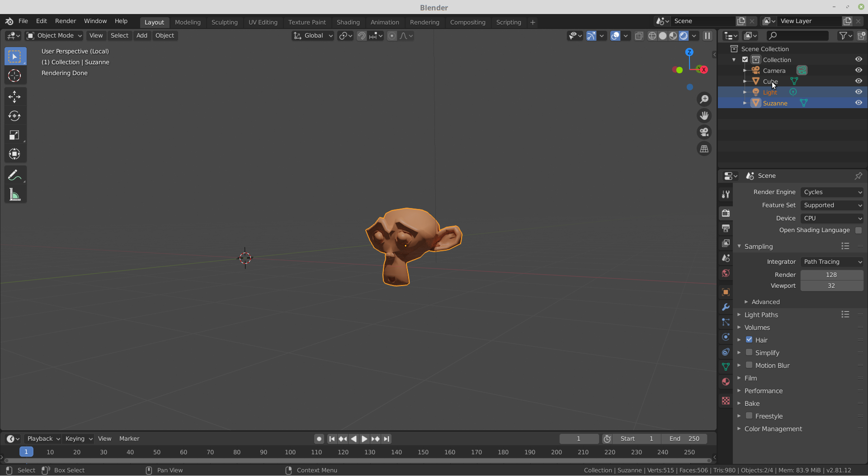Expand the Light Paths panel
868x476 pixels.
761,315
